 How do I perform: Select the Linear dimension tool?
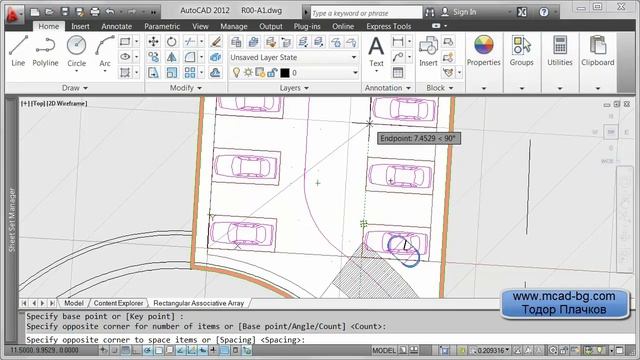point(398,41)
